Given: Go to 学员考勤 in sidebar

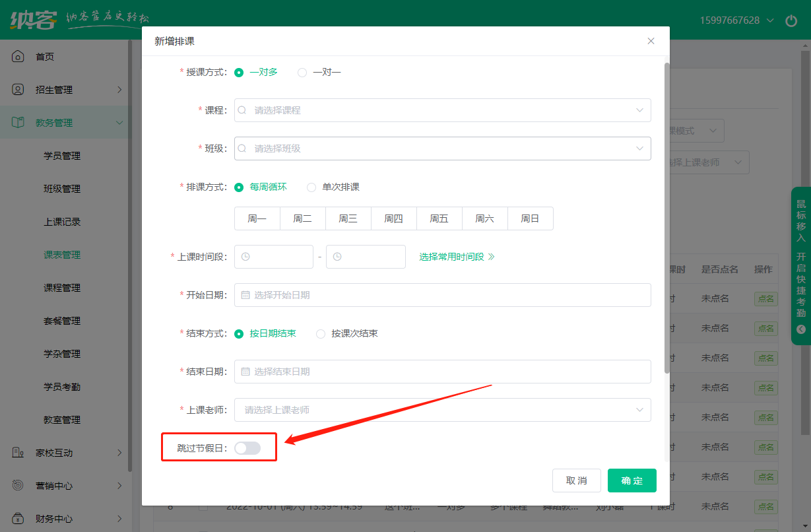Looking at the screenshot, I should coord(62,387).
